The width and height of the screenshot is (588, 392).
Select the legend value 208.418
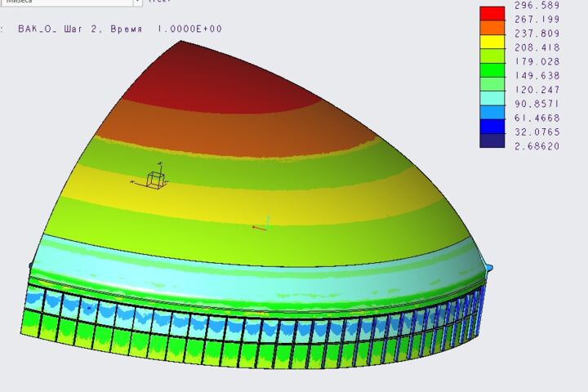click(537, 47)
